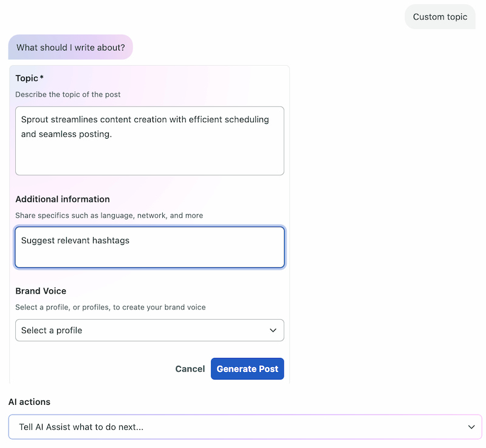486x448 pixels.
Task: Click the AI actions heading
Action: click(29, 402)
